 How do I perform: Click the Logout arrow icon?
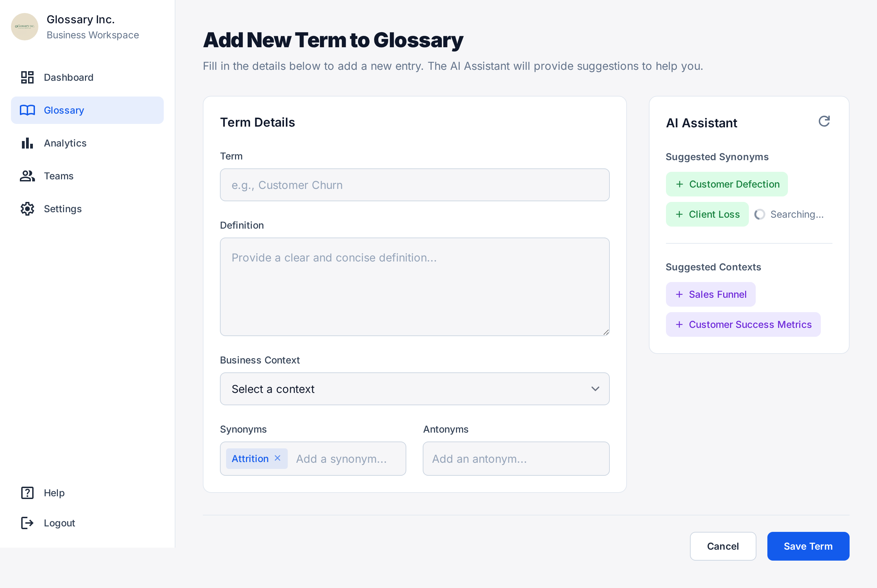[27, 523]
